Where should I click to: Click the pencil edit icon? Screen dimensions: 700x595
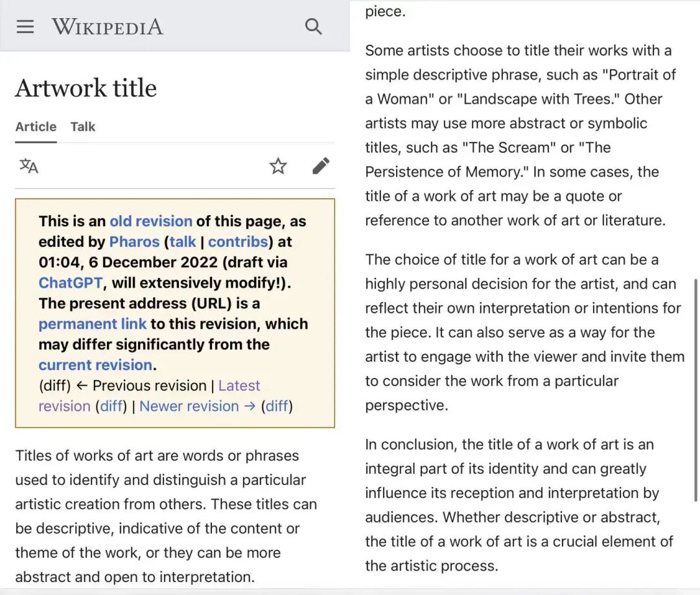pyautogui.click(x=321, y=165)
